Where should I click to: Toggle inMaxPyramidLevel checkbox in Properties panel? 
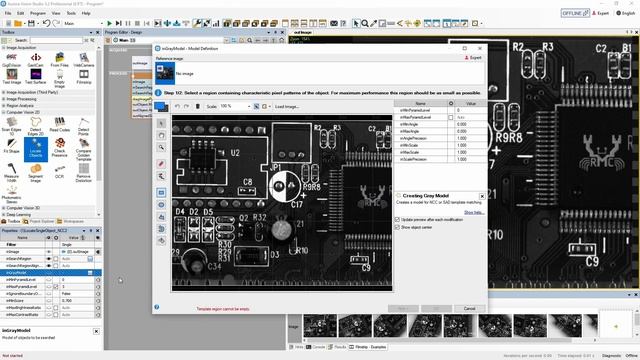(x=56, y=287)
